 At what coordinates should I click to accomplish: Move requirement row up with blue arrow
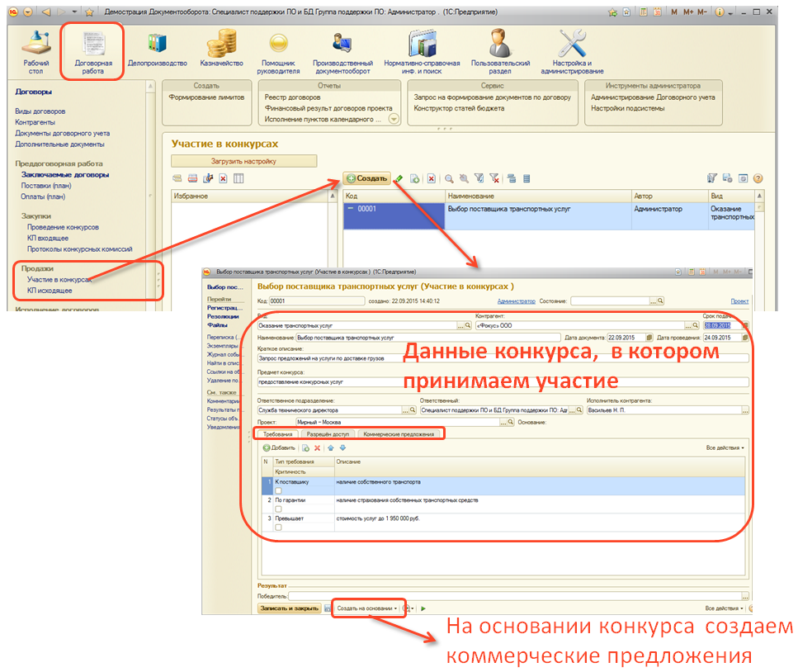(330, 447)
